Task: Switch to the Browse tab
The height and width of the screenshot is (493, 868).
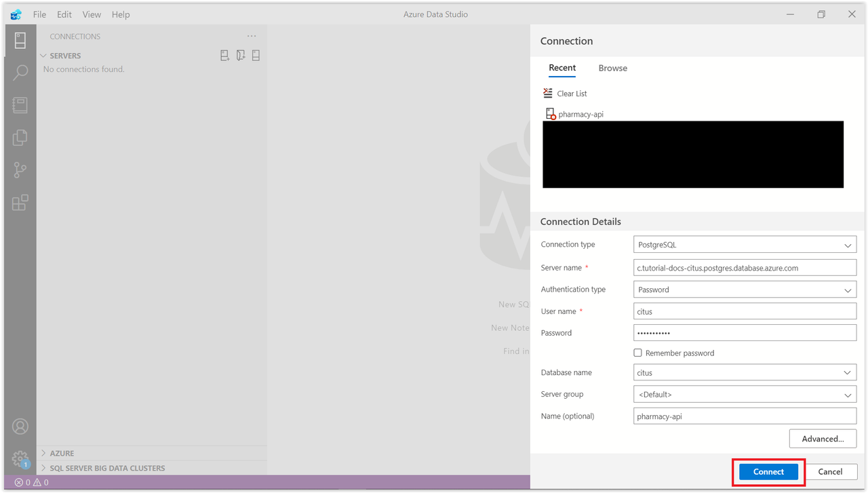Action: [613, 68]
